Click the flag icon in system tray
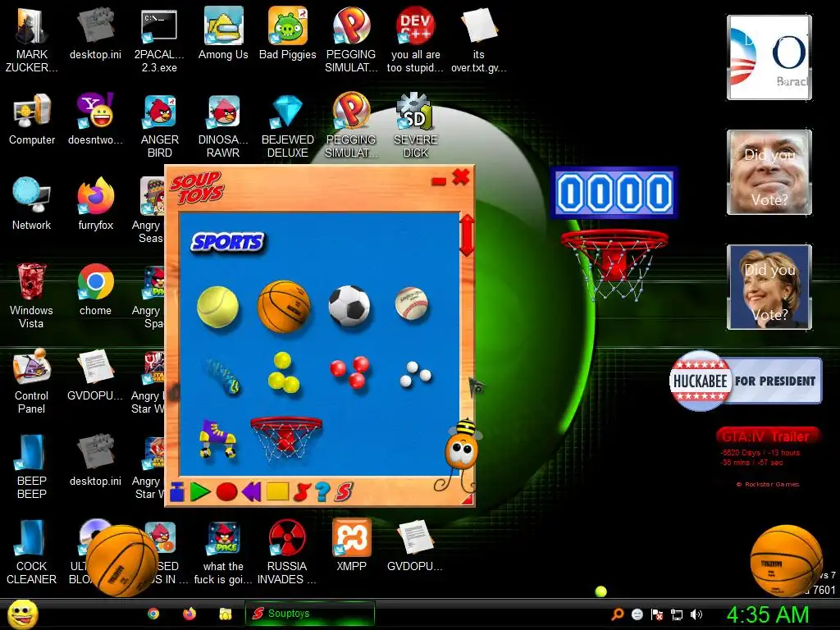Image resolution: width=840 pixels, height=630 pixels. pyautogui.click(x=657, y=614)
